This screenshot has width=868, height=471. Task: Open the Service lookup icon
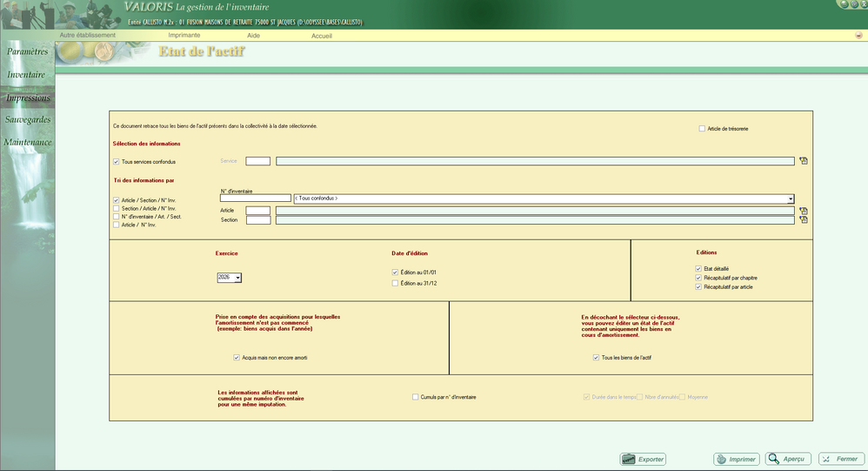tap(804, 161)
